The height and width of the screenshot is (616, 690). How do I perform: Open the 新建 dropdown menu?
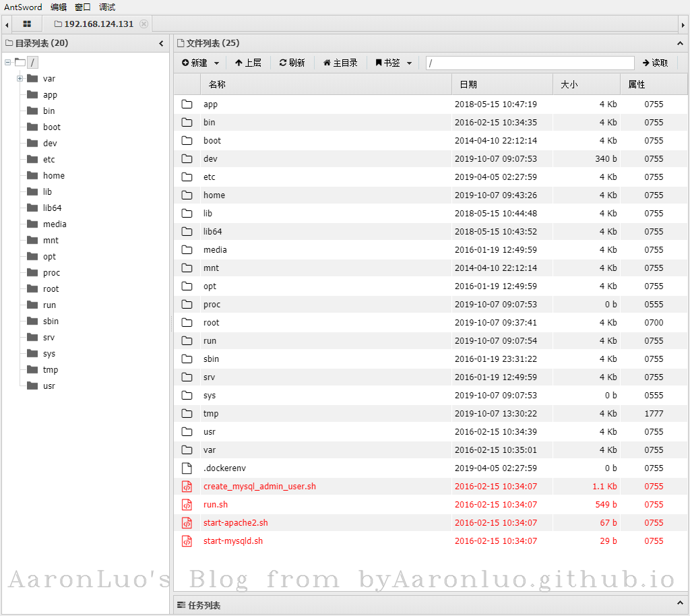(200, 63)
